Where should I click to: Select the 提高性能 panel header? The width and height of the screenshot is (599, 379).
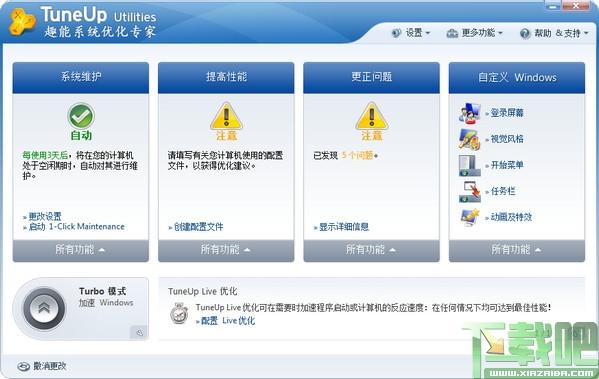point(226,78)
